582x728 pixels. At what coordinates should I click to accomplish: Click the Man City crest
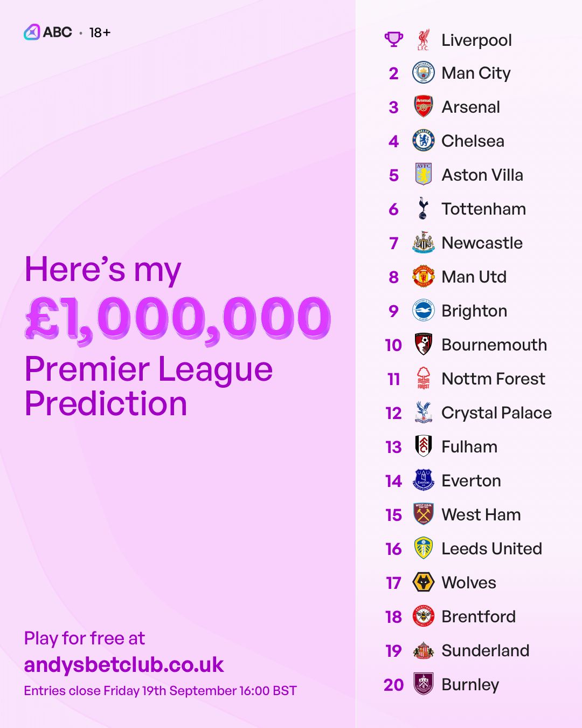pyautogui.click(x=424, y=73)
